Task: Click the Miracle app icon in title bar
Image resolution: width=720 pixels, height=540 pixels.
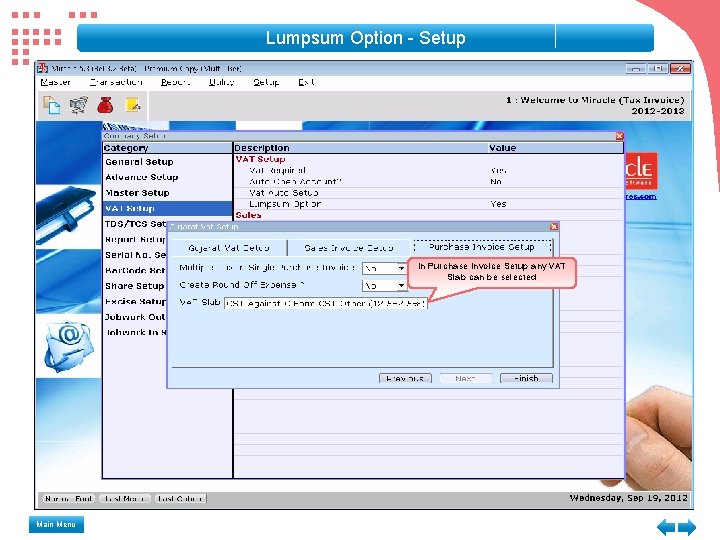Action: 43,68
